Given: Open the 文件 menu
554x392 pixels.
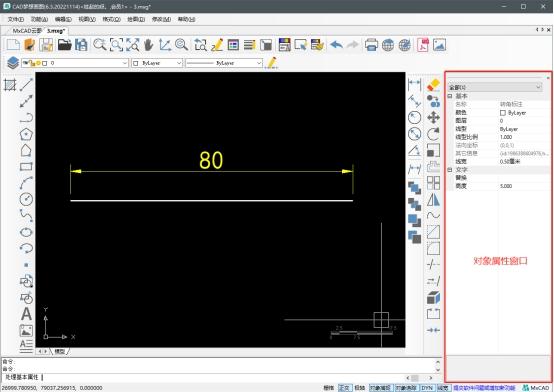Looking at the screenshot, I should pos(16,19).
